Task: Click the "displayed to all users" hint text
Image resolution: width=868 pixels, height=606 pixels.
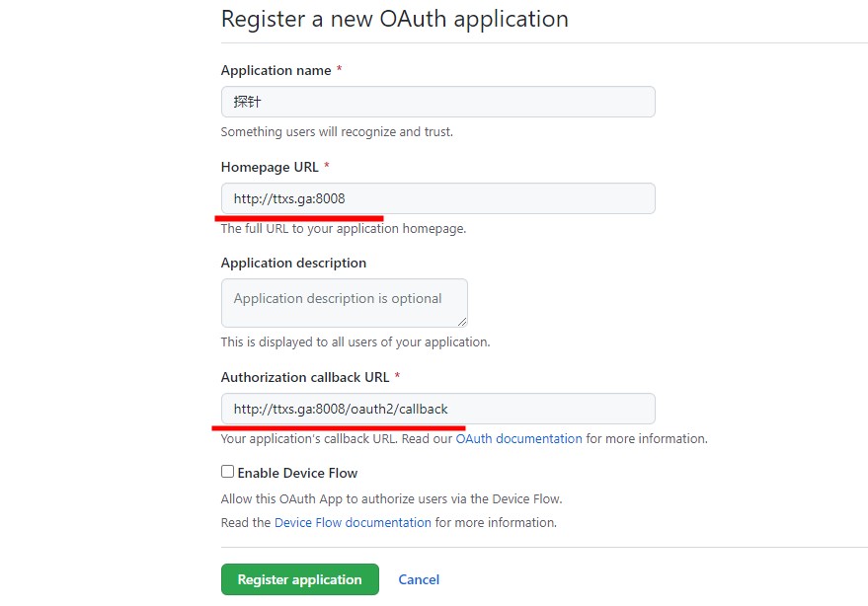Action: [355, 341]
